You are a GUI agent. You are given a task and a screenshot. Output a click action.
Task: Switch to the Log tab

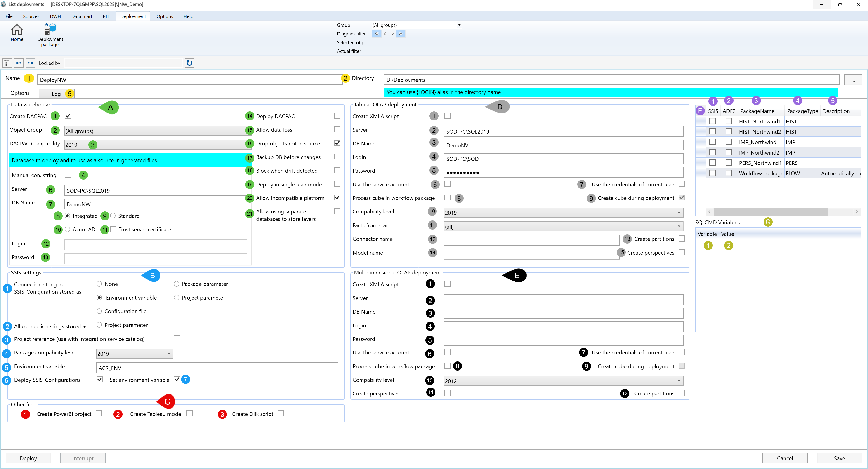pos(56,94)
